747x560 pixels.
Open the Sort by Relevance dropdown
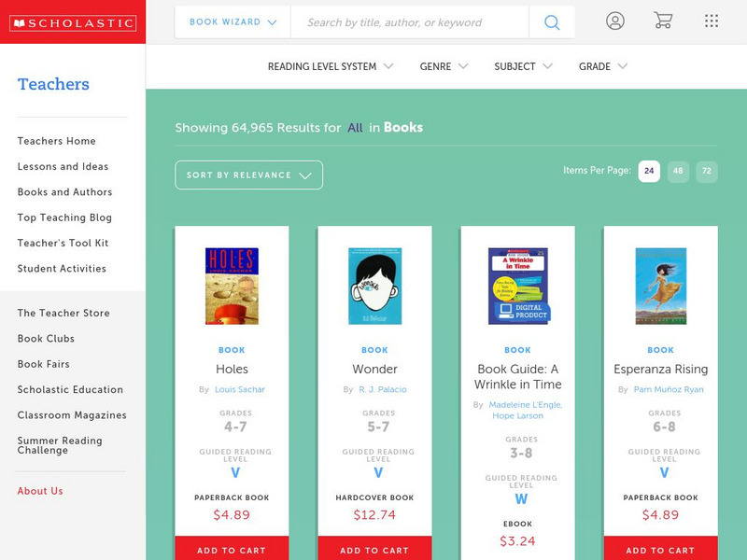(x=248, y=175)
